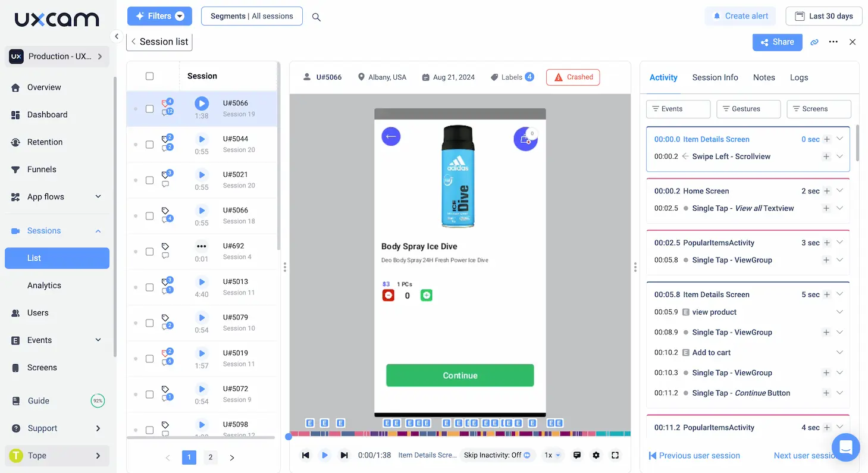Check the select-all sessions checkbox
The height and width of the screenshot is (473, 868).
pos(149,76)
